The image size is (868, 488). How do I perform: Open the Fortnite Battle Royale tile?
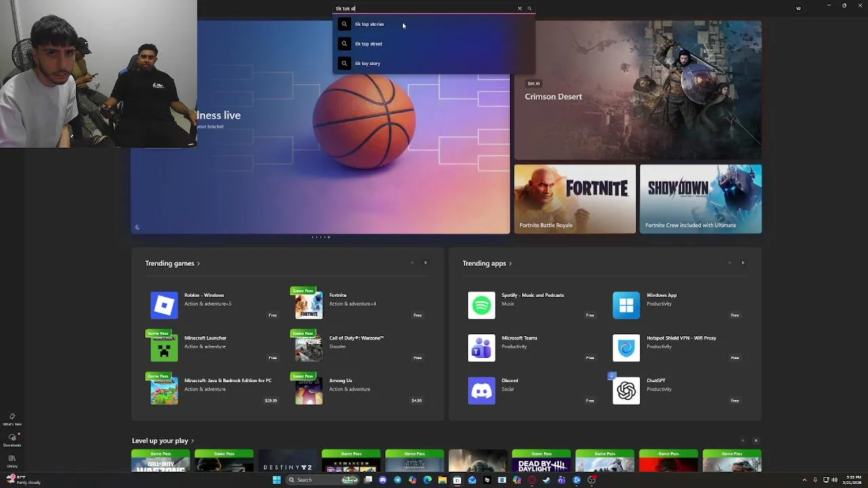(x=575, y=199)
